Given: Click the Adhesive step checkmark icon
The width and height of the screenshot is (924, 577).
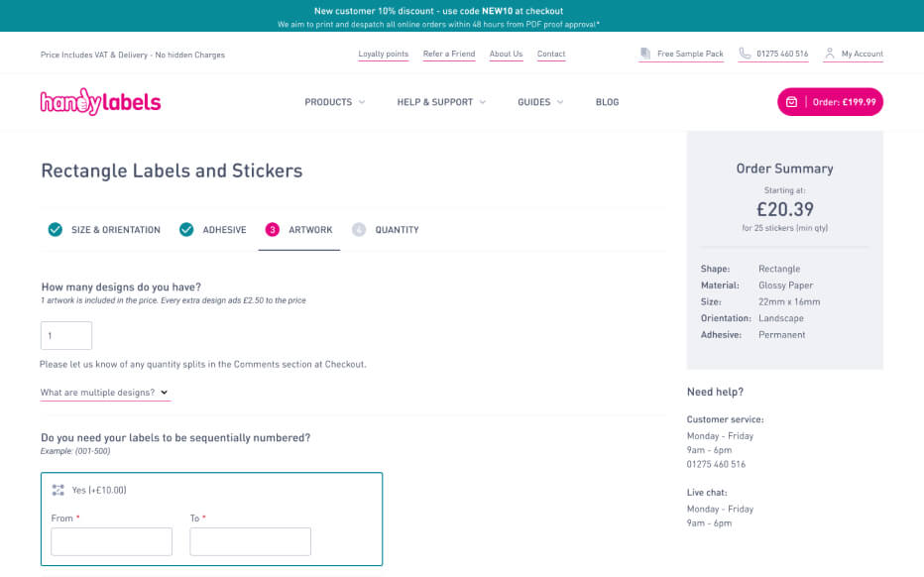Looking at the screenshot, I should [186, 229].
